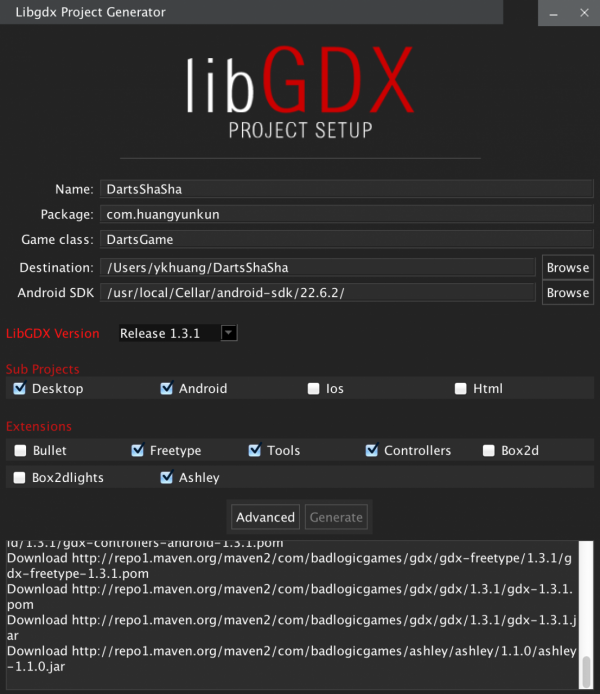Select the Game class field DartsGame
Image resolution: width=600 pixels, height=694 pixels.
pos(346,239)
